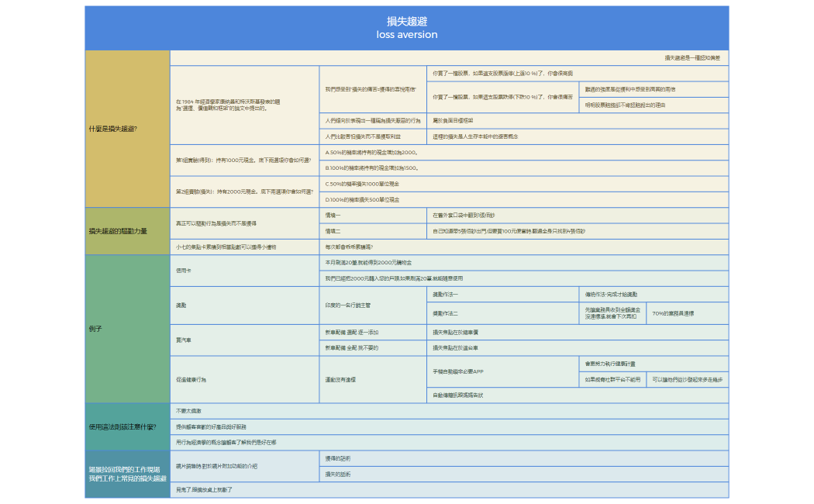This screenshot has width=814, height=504.
Task: Select the '使用這法則該注意什麼?' category cell
Action: 127,426
